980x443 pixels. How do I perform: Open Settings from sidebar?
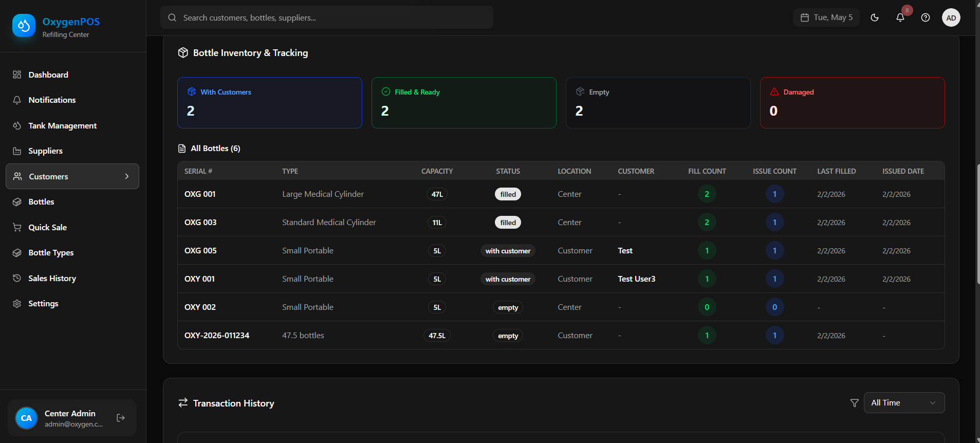[x=72, y=303]
